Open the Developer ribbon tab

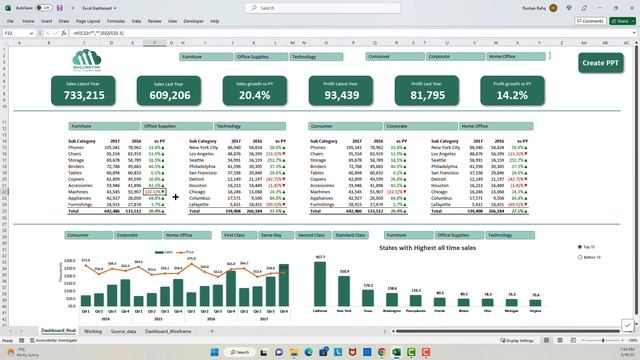(193, 21)
